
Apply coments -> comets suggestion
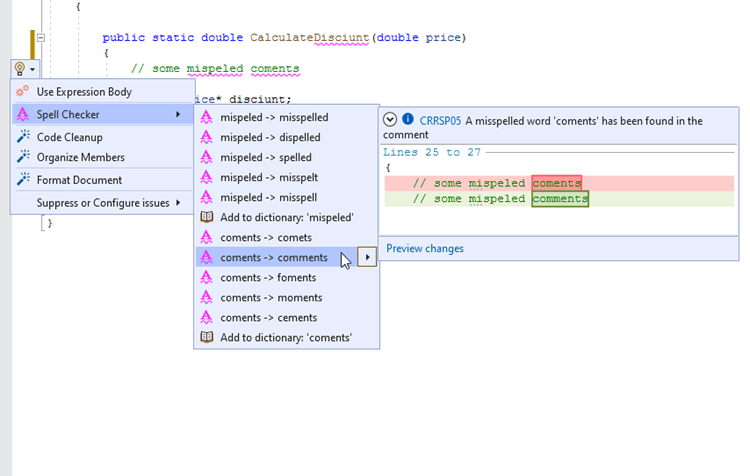click(267, 237)
